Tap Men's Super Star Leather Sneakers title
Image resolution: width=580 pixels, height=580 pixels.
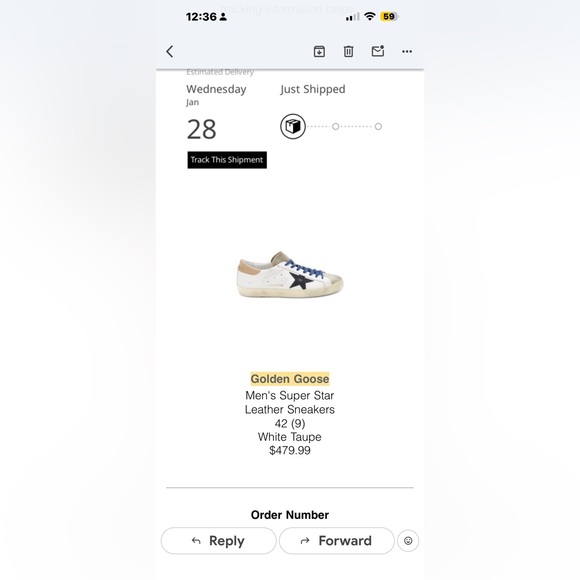click(290, 402)
